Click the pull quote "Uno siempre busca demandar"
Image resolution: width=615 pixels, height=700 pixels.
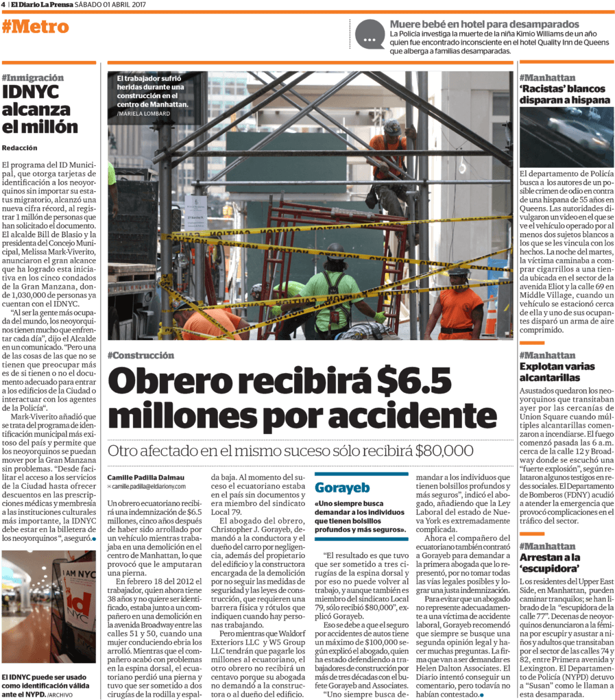point(361,516)
